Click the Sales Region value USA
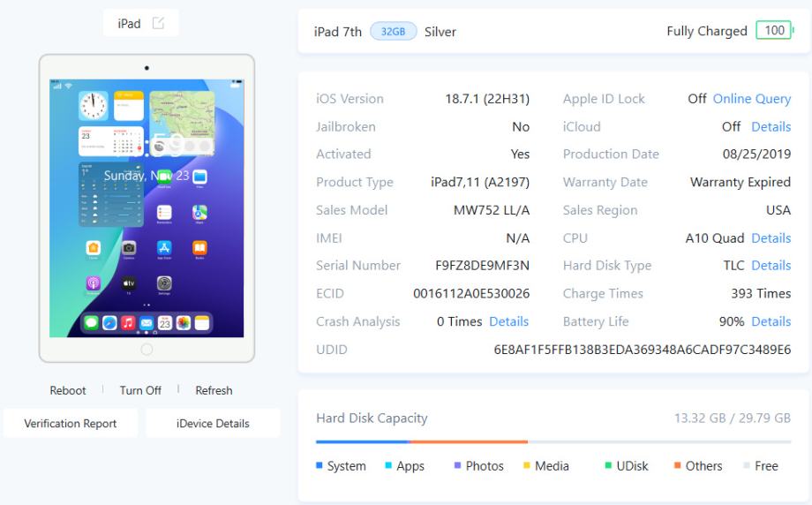 778,210
